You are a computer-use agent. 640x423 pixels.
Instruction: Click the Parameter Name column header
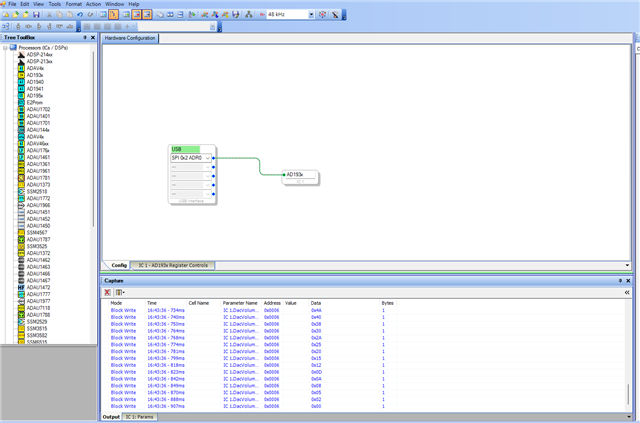point(241,303)
